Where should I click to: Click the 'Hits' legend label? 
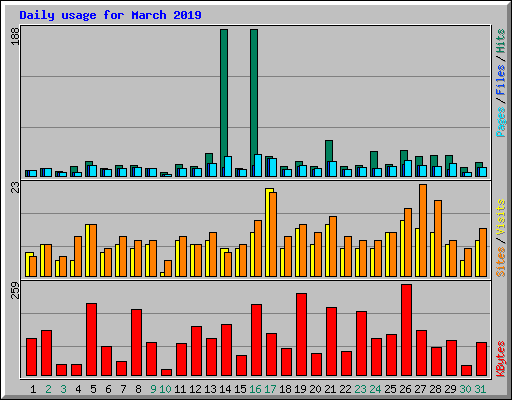click(500, 41)
